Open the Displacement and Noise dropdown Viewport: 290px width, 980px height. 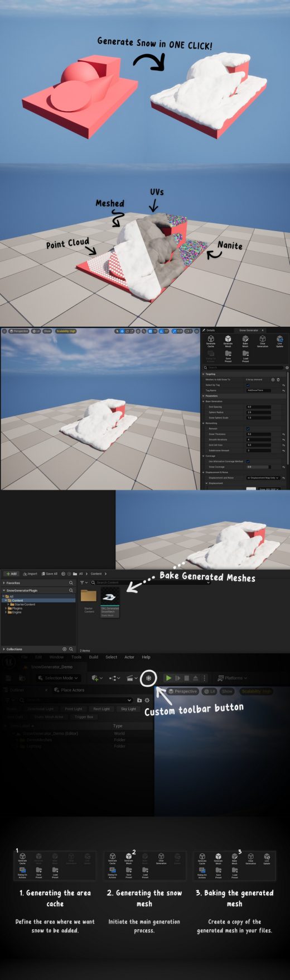(x=263, y=478)
